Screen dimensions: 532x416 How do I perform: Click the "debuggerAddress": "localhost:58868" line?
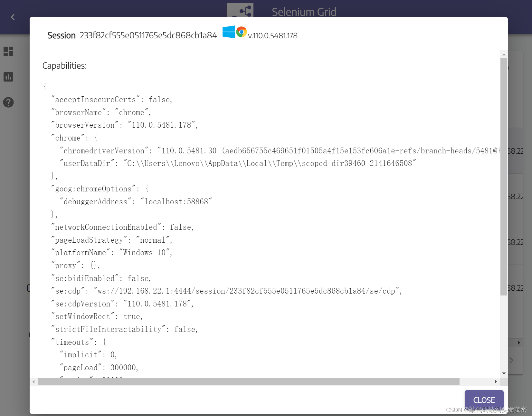[x=136, y=202]
